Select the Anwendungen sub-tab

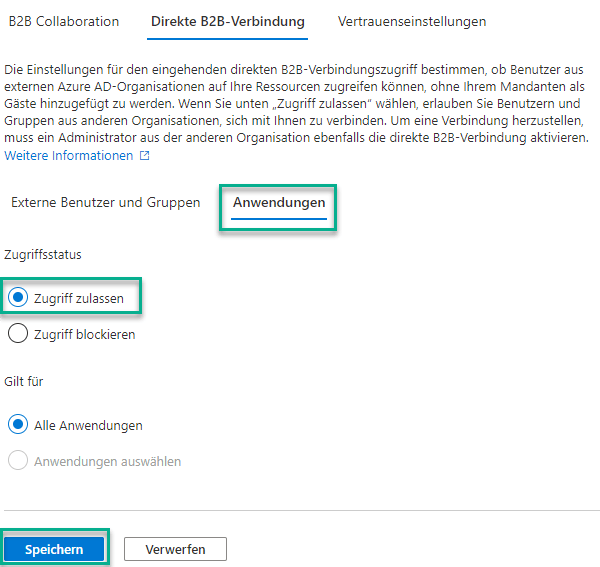pyautogui.click(x=279, y=203)
